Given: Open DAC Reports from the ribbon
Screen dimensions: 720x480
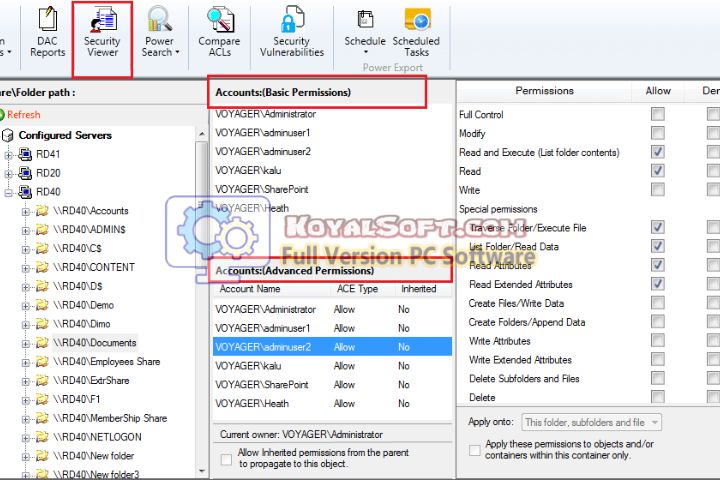Looking at the screenshot, I should [x=47, y=32].
